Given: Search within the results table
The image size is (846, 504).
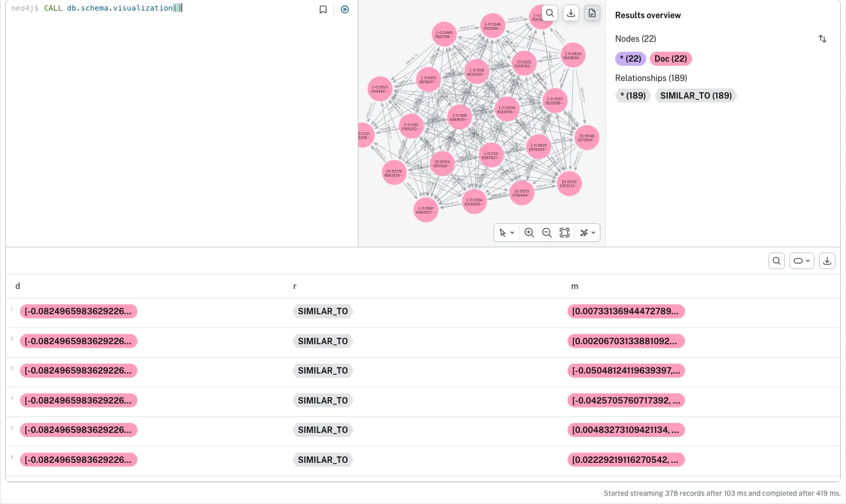Looking at the screenshot, I should (x=777, y=261).
